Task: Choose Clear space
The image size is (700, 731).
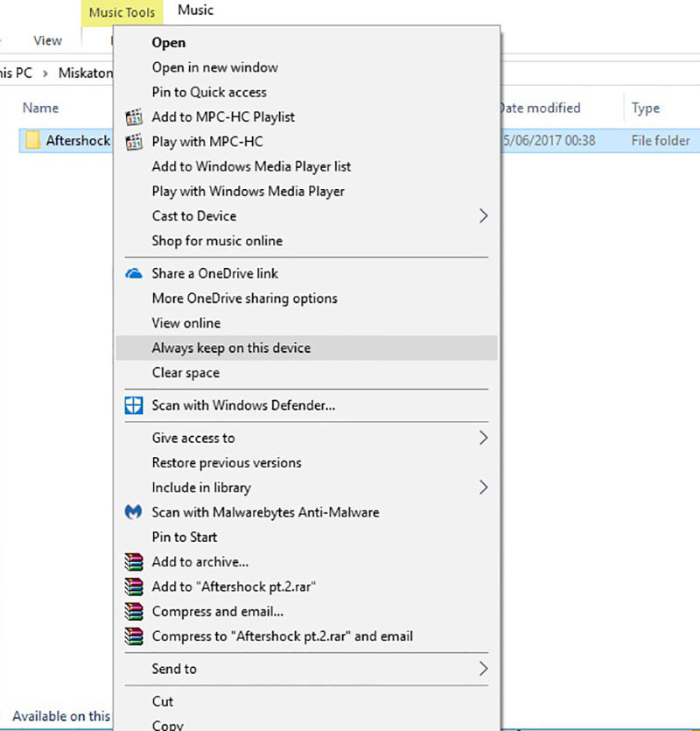Action: (306, 373)
